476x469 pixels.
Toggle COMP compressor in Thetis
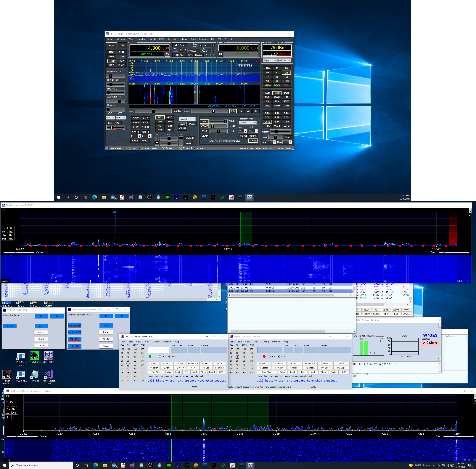205,126
